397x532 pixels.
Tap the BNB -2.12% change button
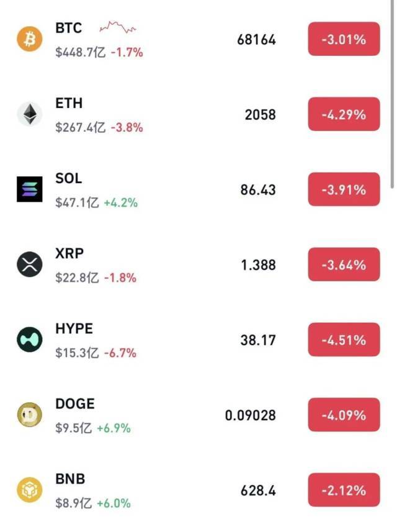(344, 490)
